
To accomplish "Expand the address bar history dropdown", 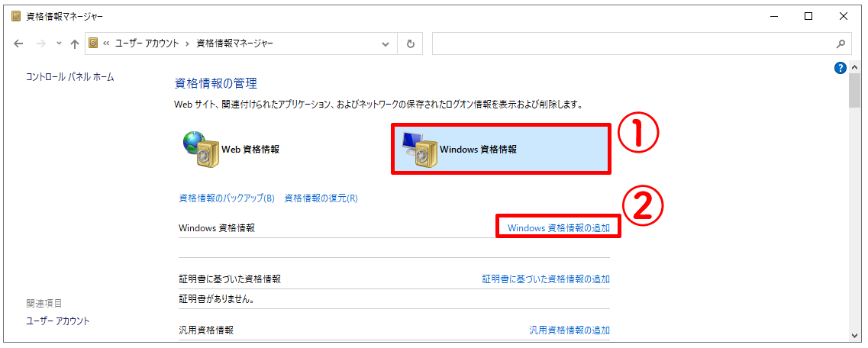I will (x=386, y=44).
